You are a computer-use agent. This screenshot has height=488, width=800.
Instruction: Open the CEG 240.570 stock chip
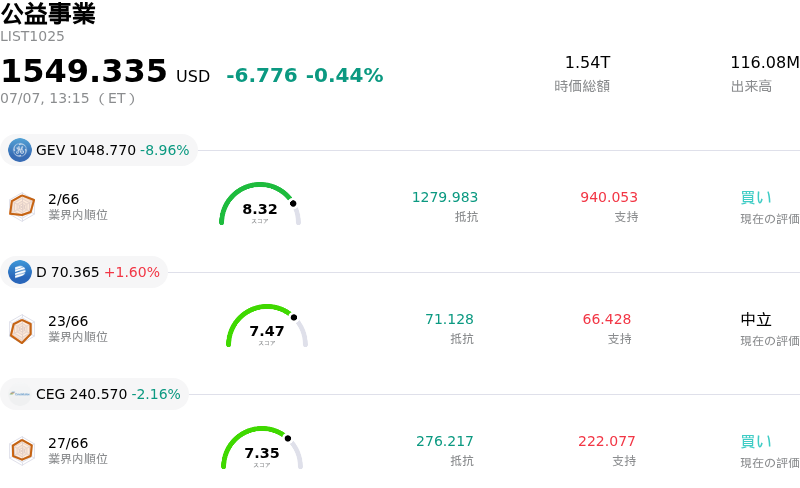[94, 394]
